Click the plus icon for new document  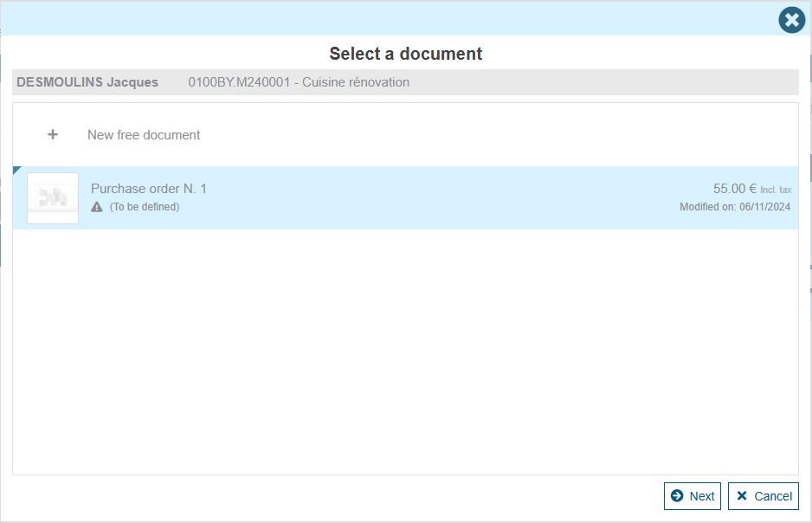click(53, 135)
